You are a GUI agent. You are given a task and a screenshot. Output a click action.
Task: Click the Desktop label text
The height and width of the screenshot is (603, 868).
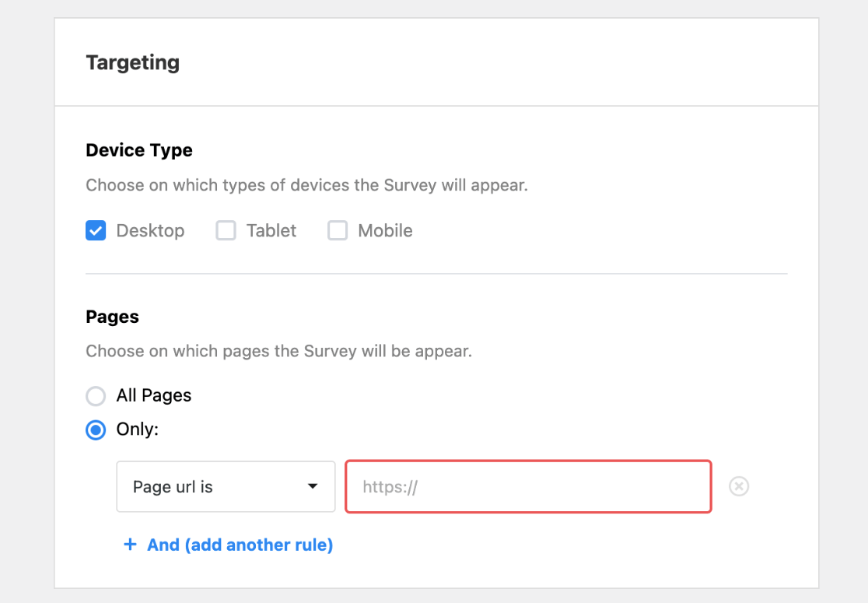(150, 231)
